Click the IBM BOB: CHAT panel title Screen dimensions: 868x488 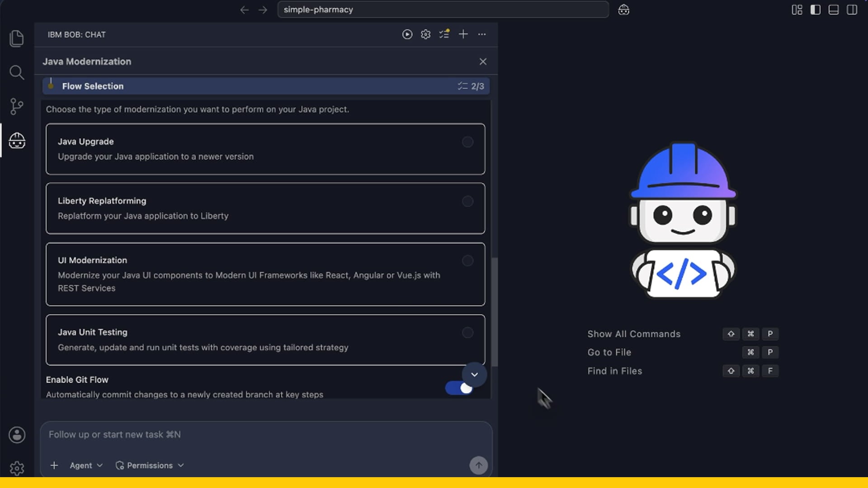76,34
